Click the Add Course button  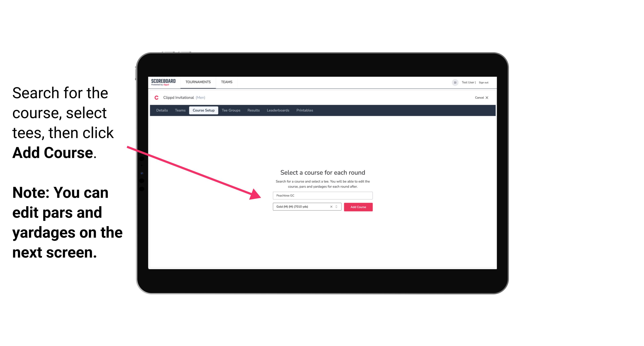358,207
